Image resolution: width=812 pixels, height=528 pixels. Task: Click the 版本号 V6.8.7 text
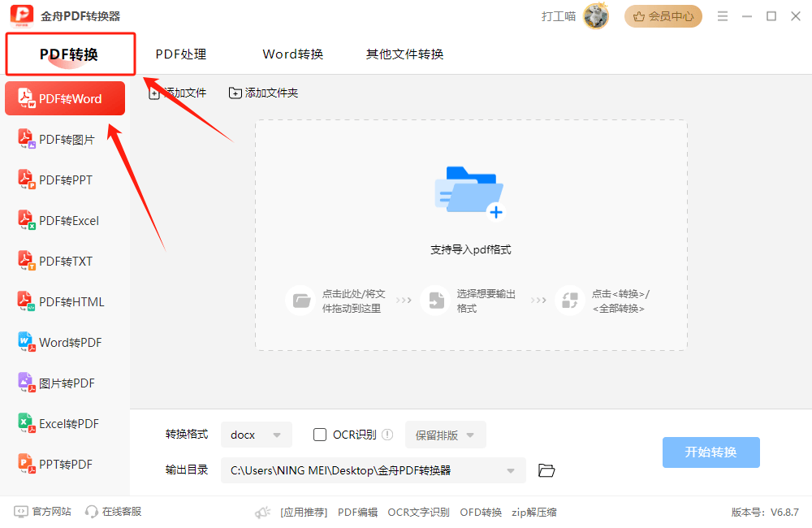(765, 513)
